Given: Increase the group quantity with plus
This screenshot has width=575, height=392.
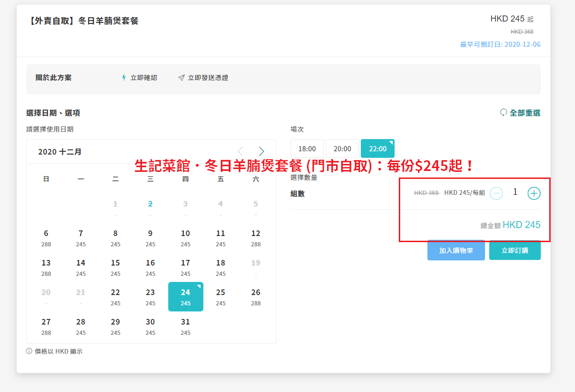Looking at the screenshot, I should [x=534, y=193].
